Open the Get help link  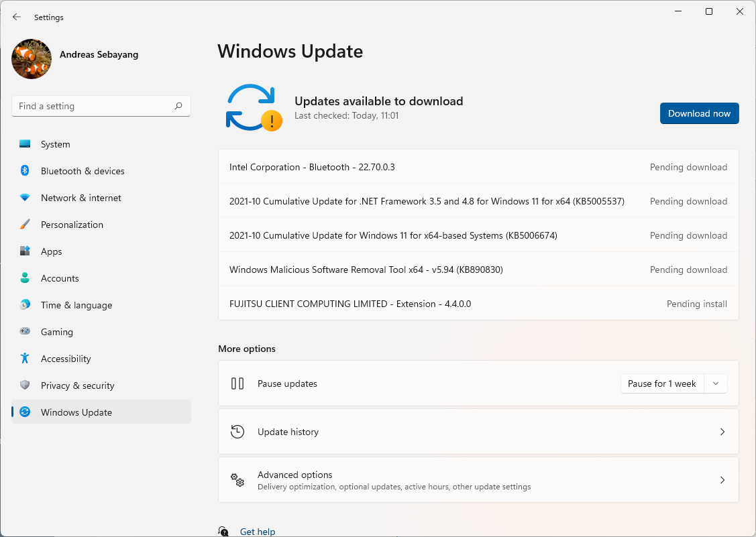(x=258, y=532)
